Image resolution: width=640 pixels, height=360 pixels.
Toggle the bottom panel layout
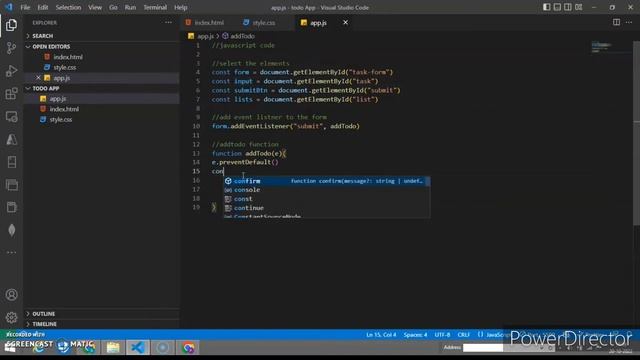point(557,7)
